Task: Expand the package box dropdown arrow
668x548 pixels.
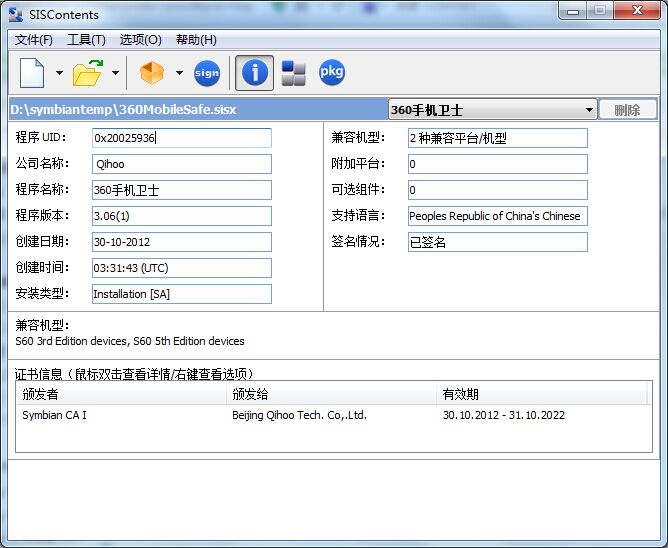Action: 179,73
